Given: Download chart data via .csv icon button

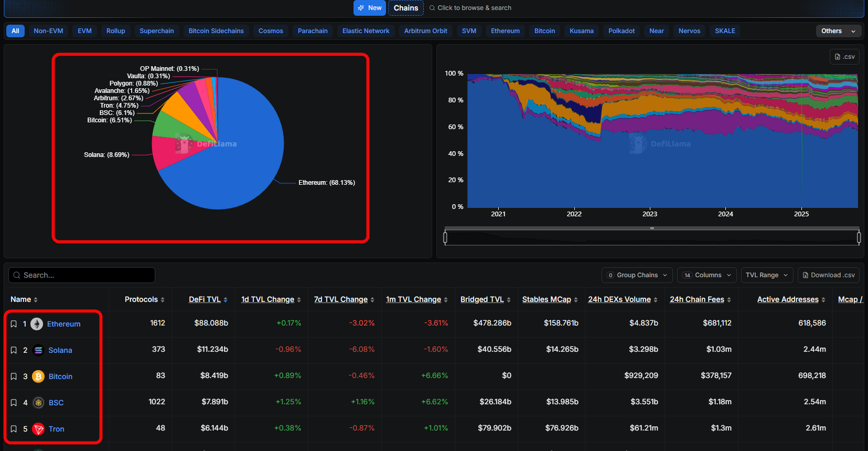Looking at the screenshot, I should (844, 57).
